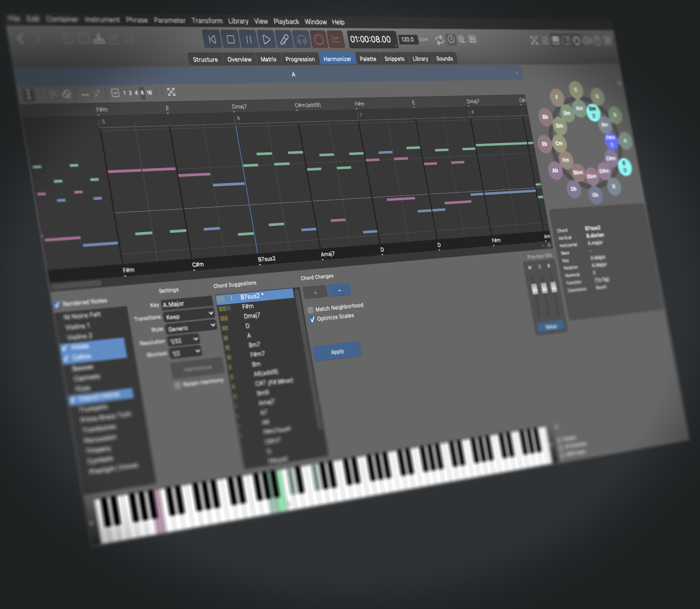The height and width of the screenshot is (609, 700).
Task: Switch to the Snippets tab
Action: coord(394,59)
